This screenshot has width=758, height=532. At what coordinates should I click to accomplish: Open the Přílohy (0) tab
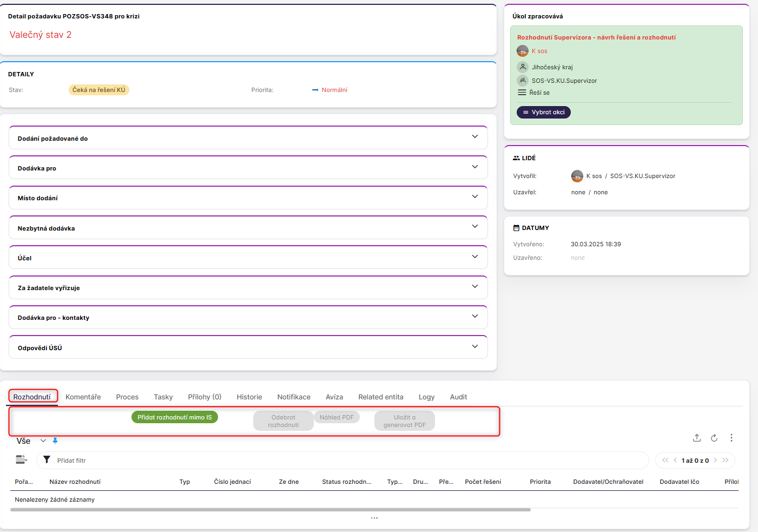point(205,397)
